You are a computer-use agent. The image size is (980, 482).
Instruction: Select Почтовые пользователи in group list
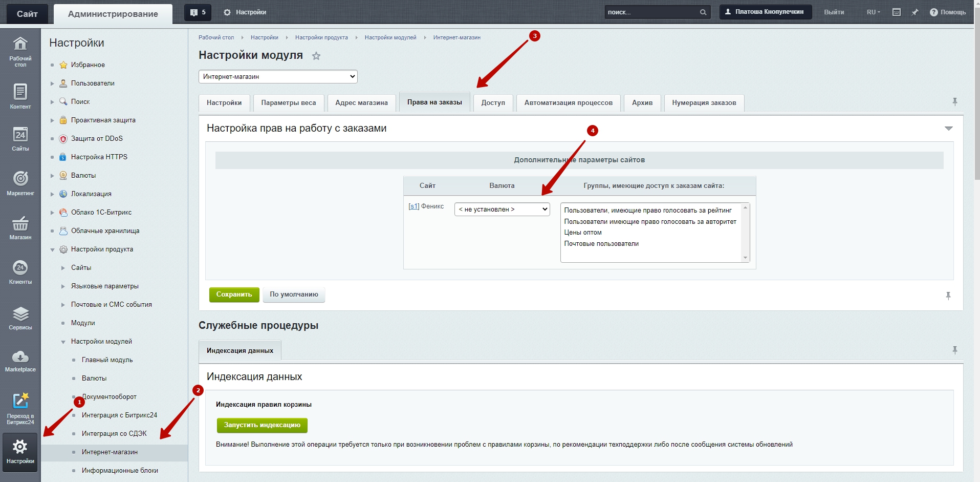click(601, 244)
